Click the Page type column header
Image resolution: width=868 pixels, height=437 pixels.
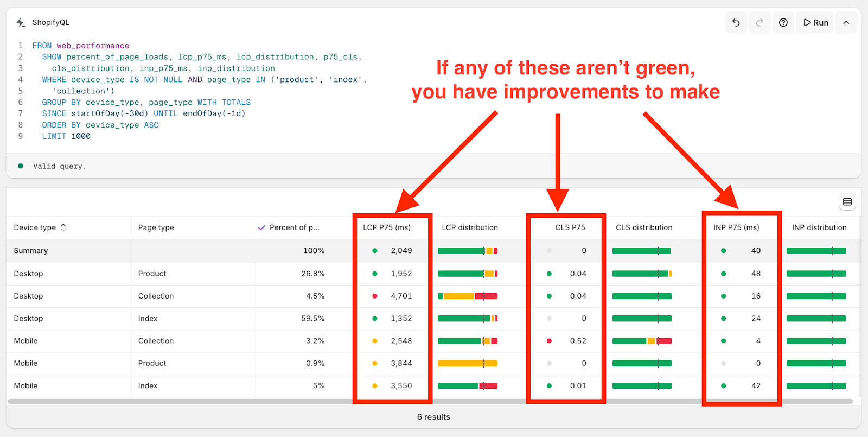(156, 227)
